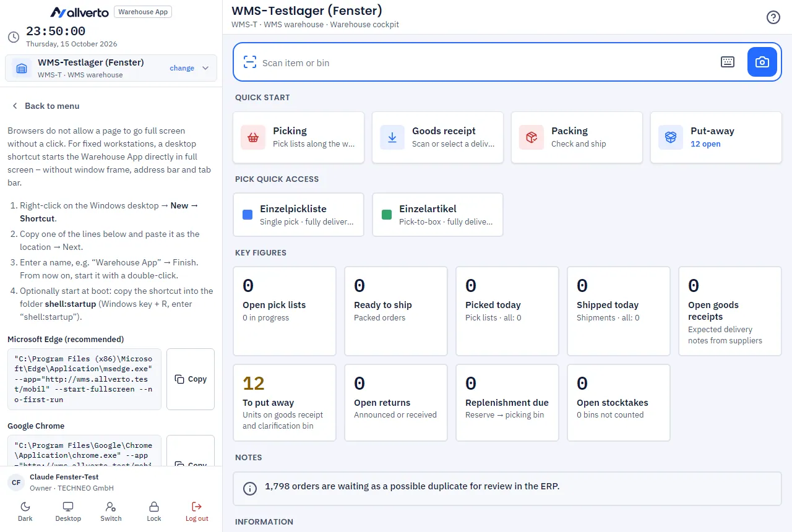Switch to Dark mode
This screenshot has height=532, width=792.
pos(25,512)
